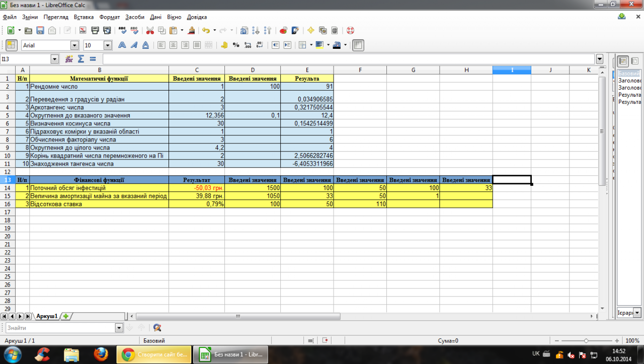Select the Аркуш1 sheet tab

point(46,316)
